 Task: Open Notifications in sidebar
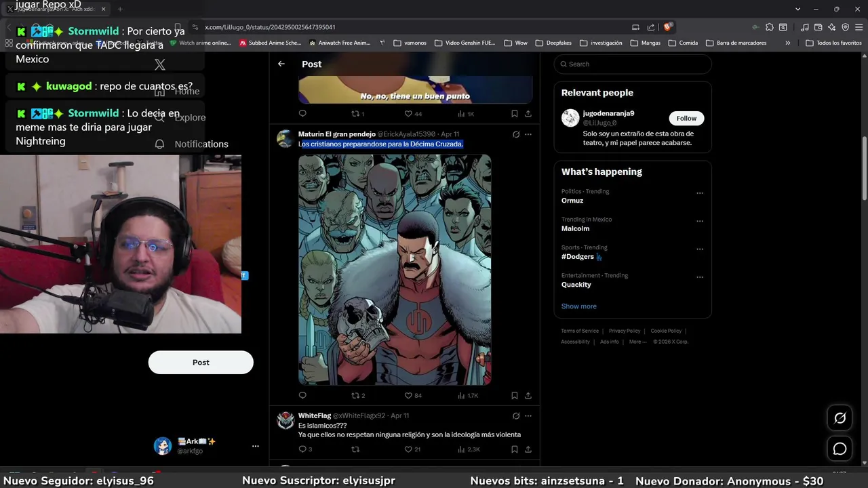pyautogui.click(x=191, y=144)
